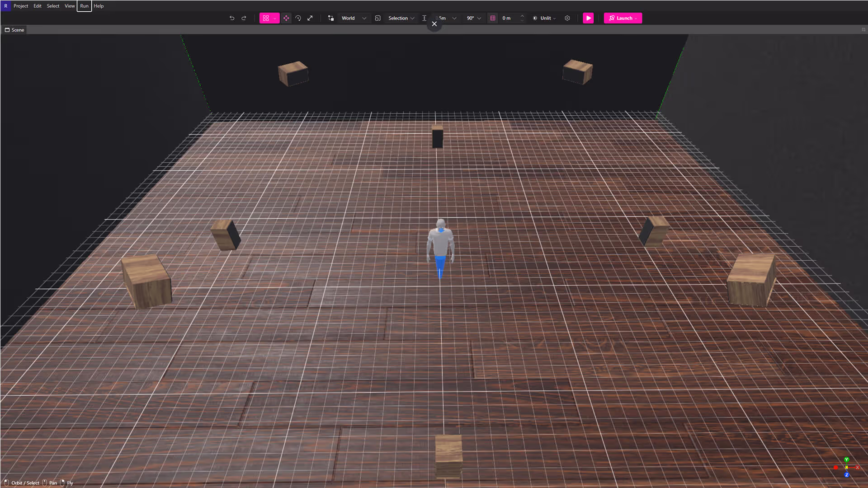The image size is (868, 488).
Task: Click the transform space icon beside World
Action: click(x=331, y=18)
